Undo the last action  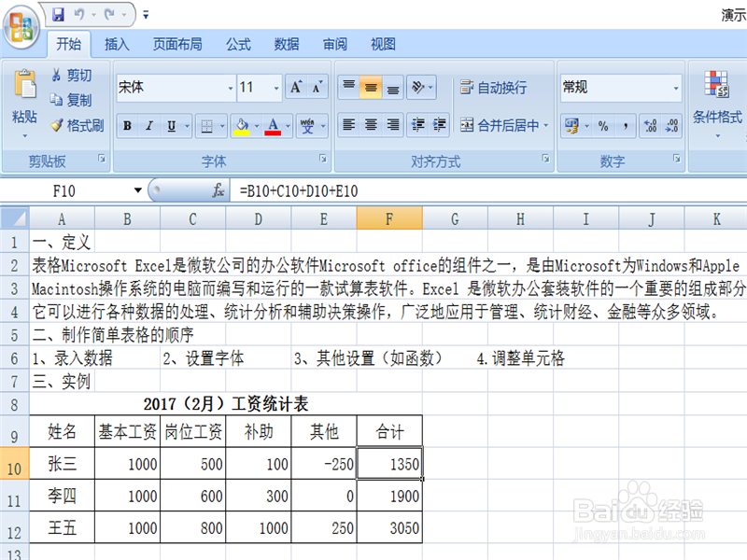point(79,15)
